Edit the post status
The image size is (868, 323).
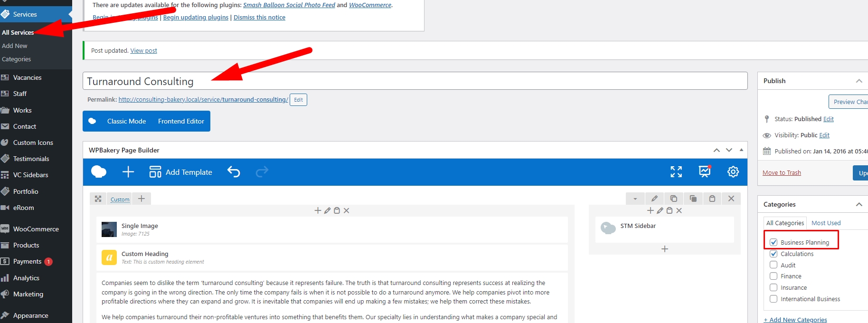point(829,119)
